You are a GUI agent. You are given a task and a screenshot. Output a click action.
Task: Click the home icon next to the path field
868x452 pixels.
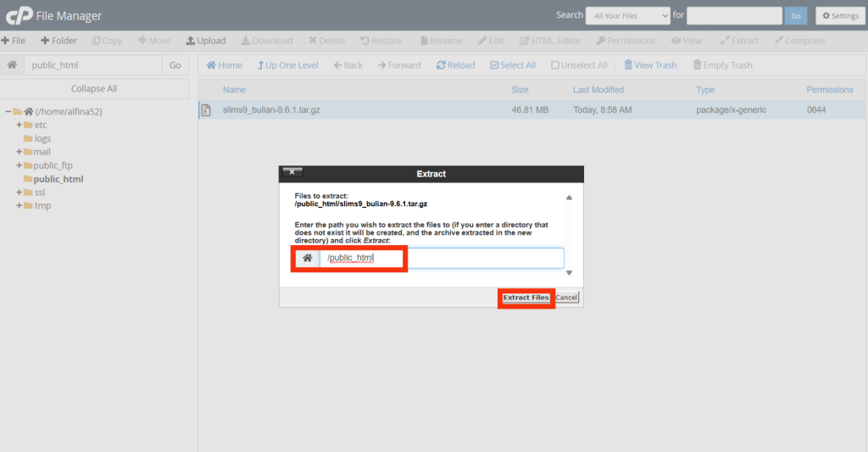coord(12,65)
